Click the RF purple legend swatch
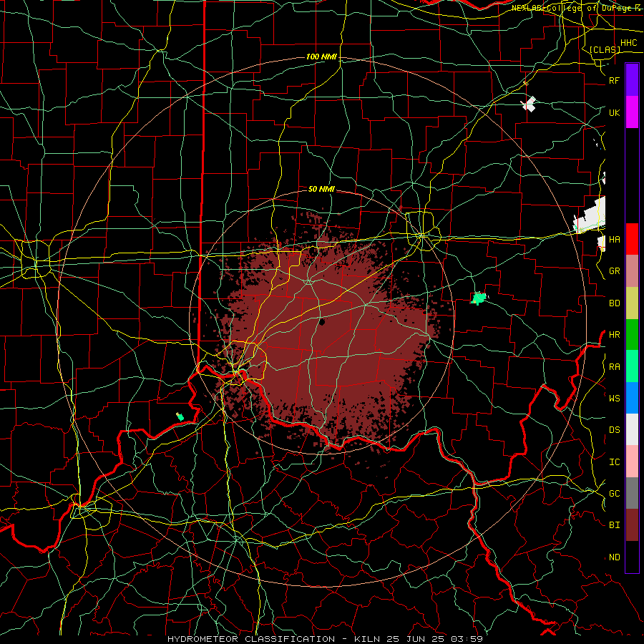 tap(632, 80)
